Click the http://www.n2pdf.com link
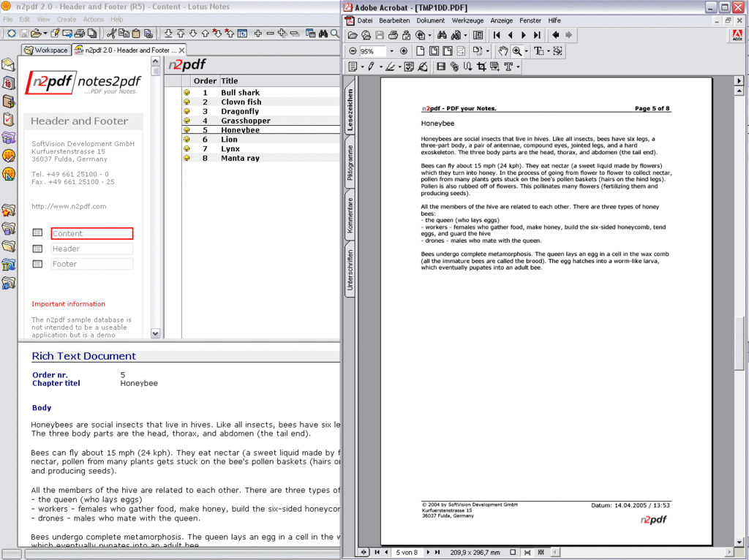Viewport: 749px width, 560px height. [x=69, y=206]
